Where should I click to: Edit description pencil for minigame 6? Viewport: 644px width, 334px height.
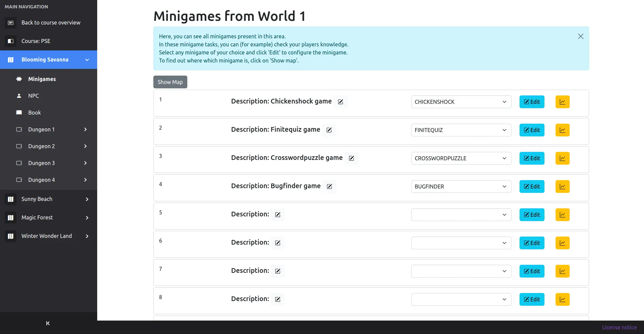coord(278,243)
